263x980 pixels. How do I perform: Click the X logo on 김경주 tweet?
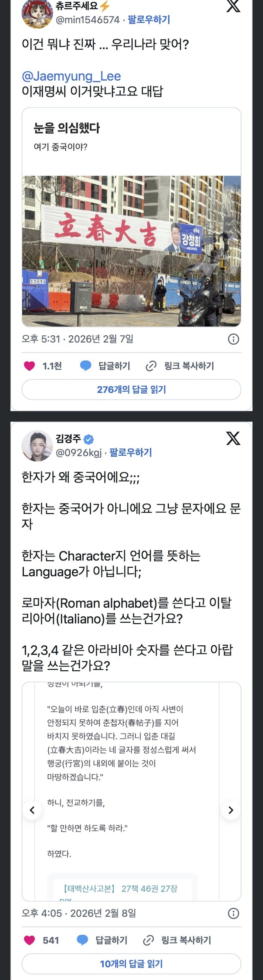pyautogui.click(x=233, y=438)
